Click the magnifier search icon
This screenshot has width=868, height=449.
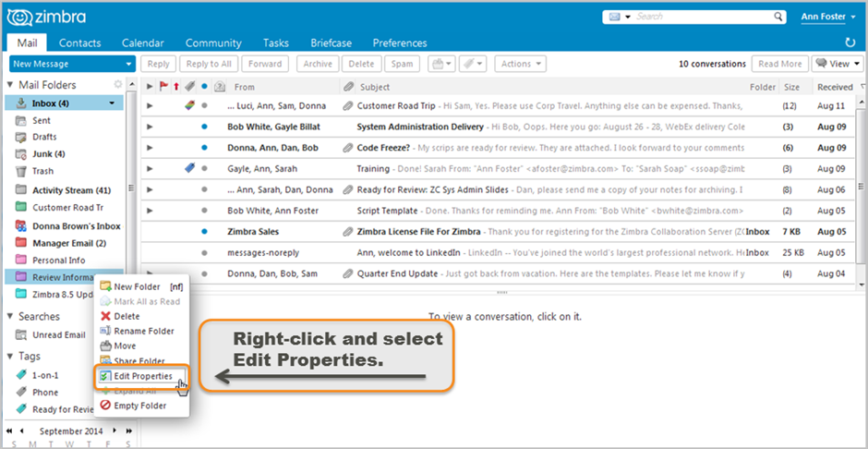pyautogui.click(x=778, y=17)
